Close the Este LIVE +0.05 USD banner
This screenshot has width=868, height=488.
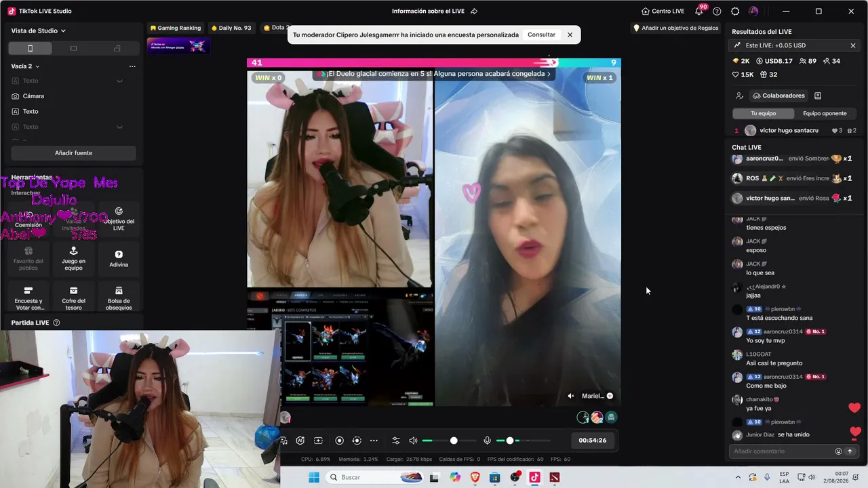[853, 45]
